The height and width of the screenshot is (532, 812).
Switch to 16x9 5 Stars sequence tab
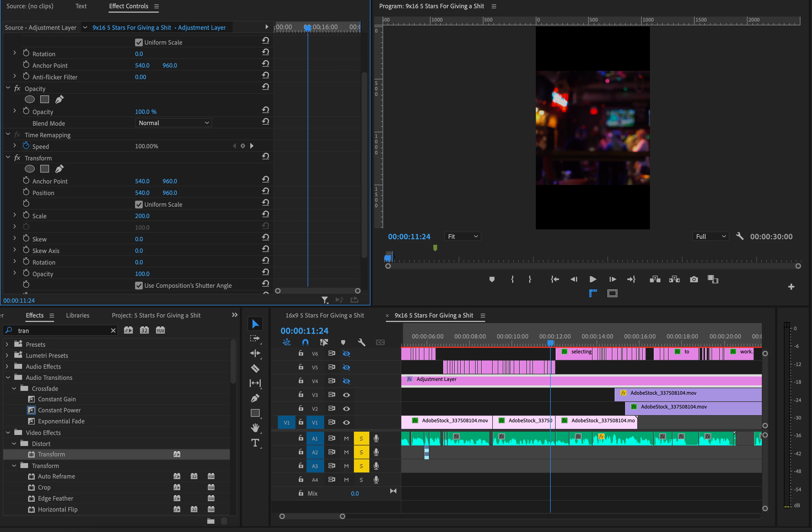324,315
